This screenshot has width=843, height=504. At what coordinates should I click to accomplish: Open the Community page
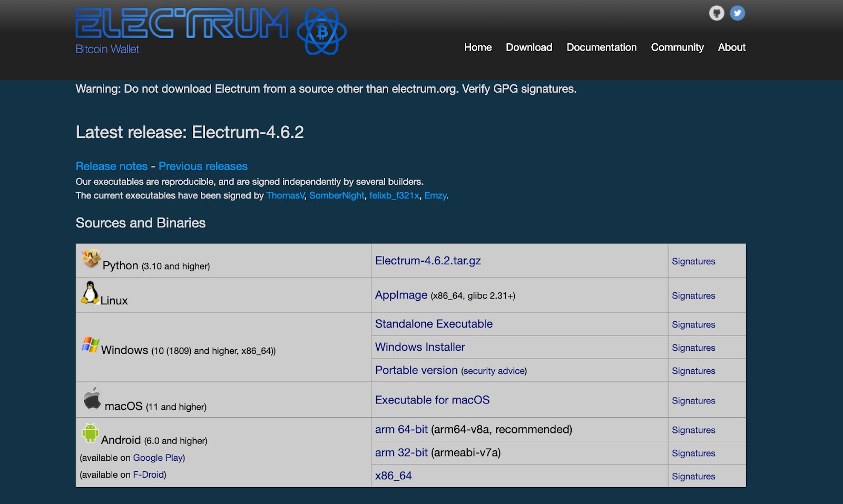(678, 47)
